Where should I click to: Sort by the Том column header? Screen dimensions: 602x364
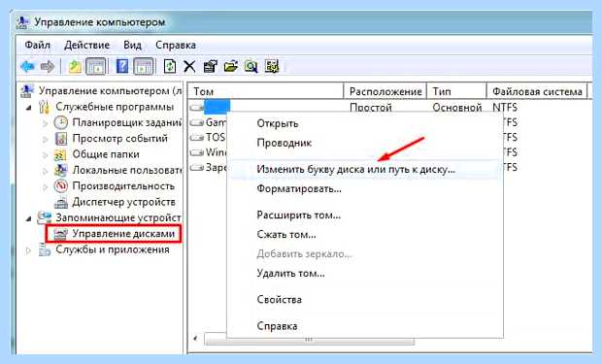tap(266, 91)
